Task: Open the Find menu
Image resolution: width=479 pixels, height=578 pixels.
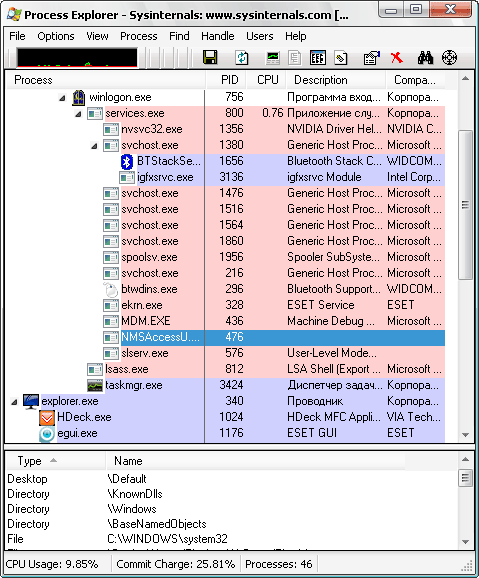Action: coord(179,36)
